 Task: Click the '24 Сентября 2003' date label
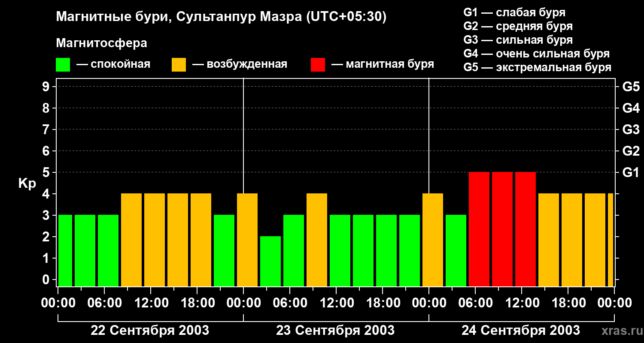pyautogui.click(x=521, y=330)
